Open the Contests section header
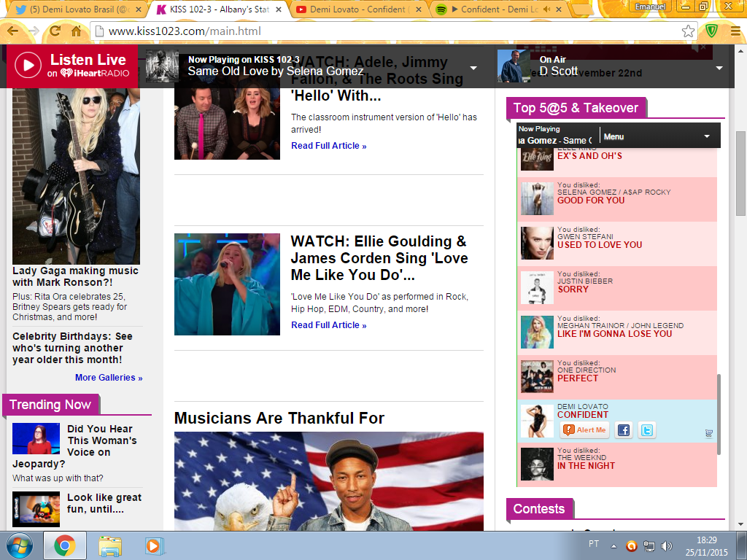The height and width of the screenshot is (560, 747). click(539, 508)
